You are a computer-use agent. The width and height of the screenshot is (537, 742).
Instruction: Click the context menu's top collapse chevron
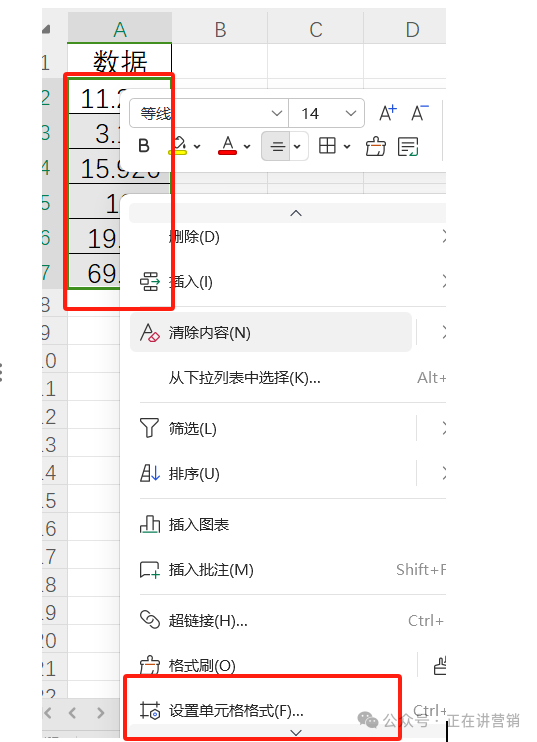tap(296, 213)
